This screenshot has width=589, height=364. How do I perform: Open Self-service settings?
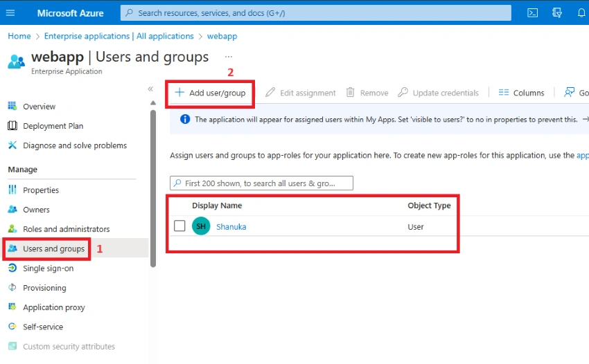click(x=43, y=327)
